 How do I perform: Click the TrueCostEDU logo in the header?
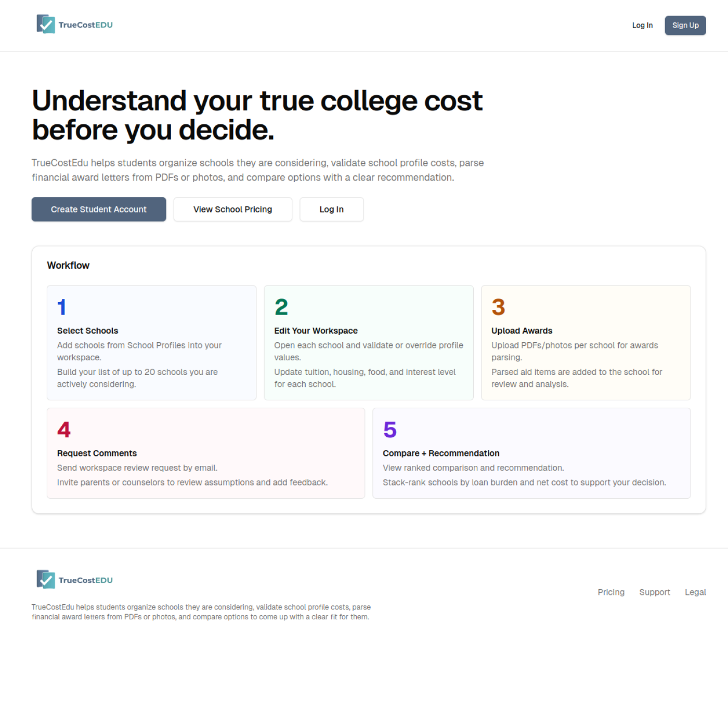coord(74,25)
